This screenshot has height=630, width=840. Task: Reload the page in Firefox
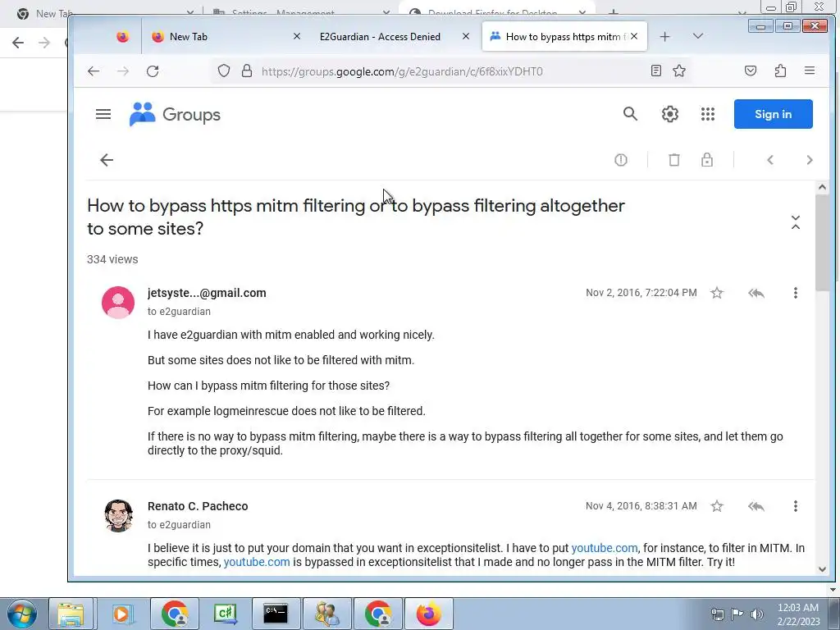(153, 71)
